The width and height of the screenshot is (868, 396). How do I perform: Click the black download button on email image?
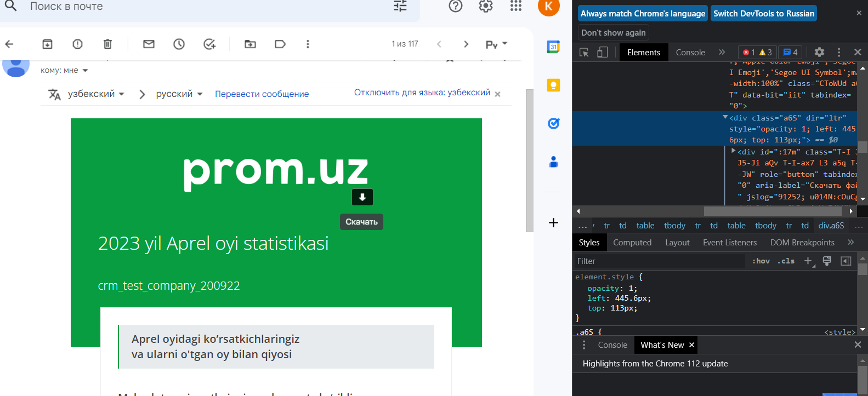coord(362,197)
